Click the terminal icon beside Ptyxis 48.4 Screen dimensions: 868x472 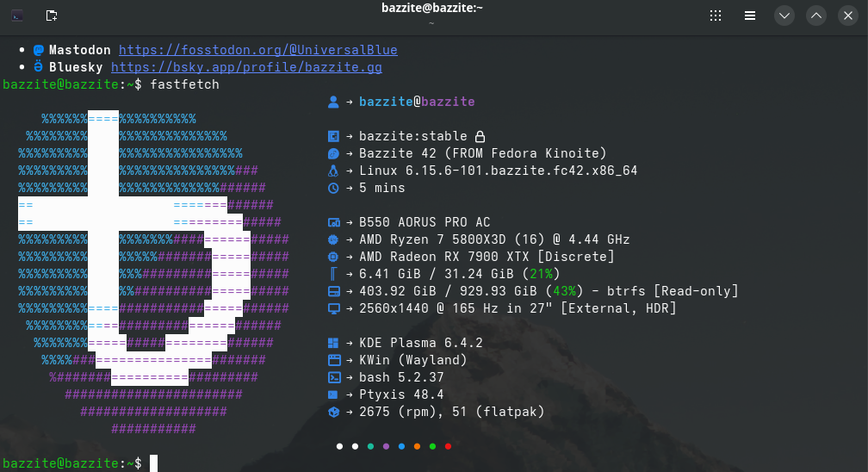coord(332,394)
